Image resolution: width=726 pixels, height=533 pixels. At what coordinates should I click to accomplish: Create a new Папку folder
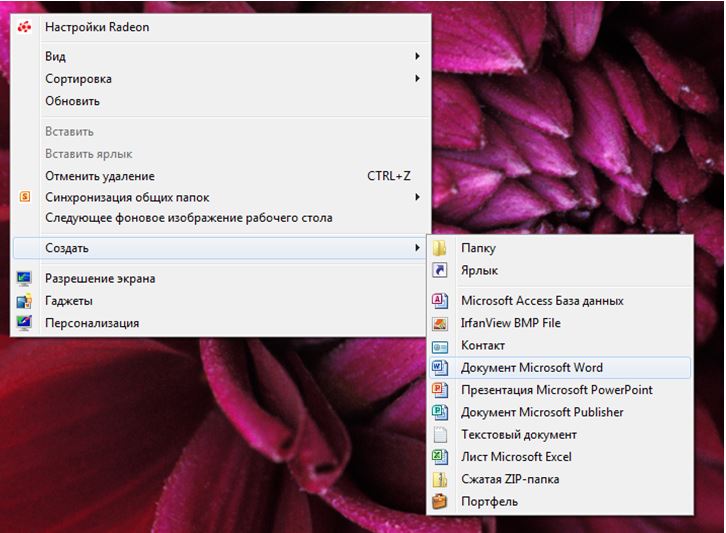tap(478, 248)
